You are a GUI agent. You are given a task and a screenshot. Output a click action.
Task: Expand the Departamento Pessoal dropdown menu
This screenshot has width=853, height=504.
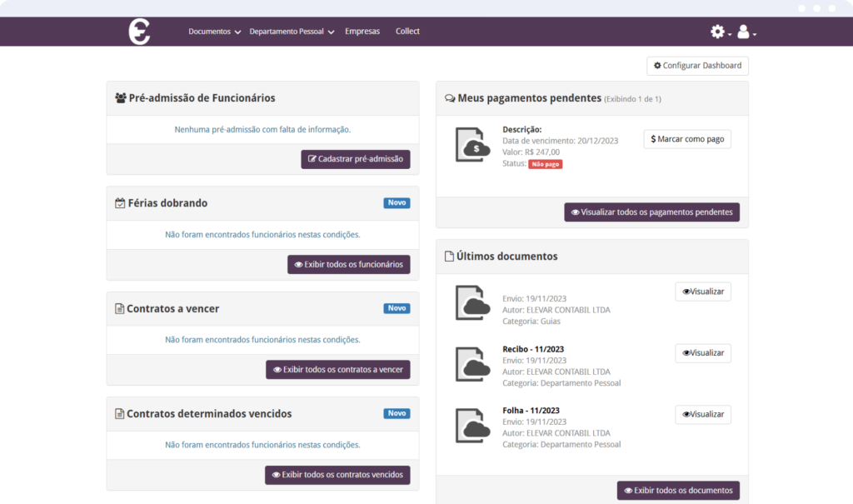292,32
